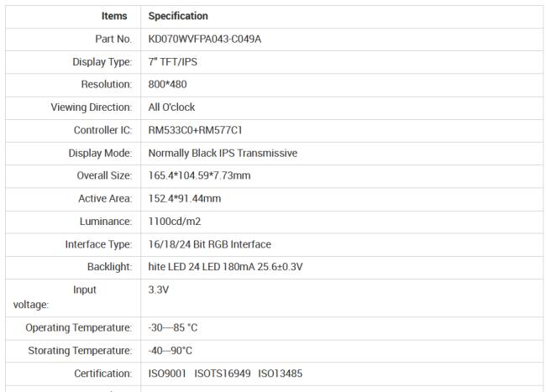Click "Normally Black IPS Transmissive" text

click(223, 154)
